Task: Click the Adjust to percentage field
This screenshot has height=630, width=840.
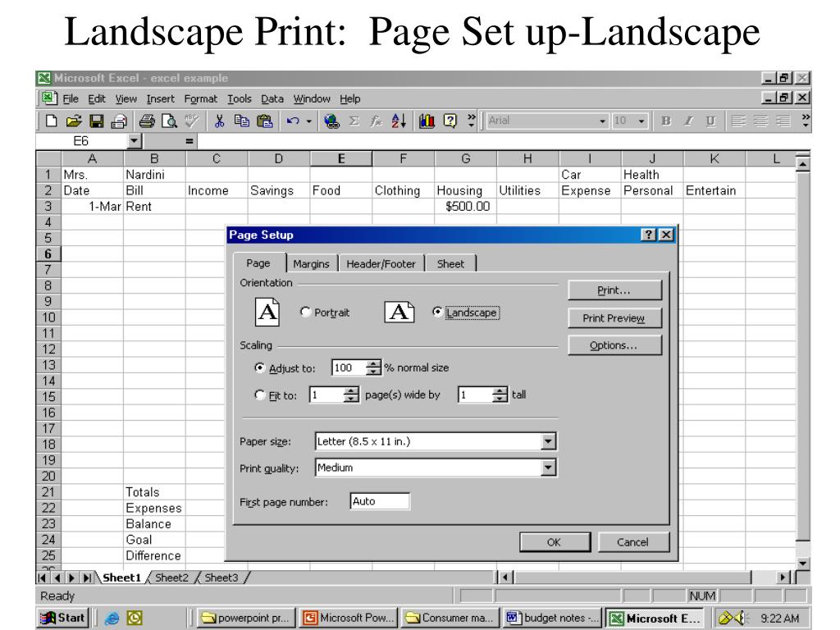Action: click(349, 367)
